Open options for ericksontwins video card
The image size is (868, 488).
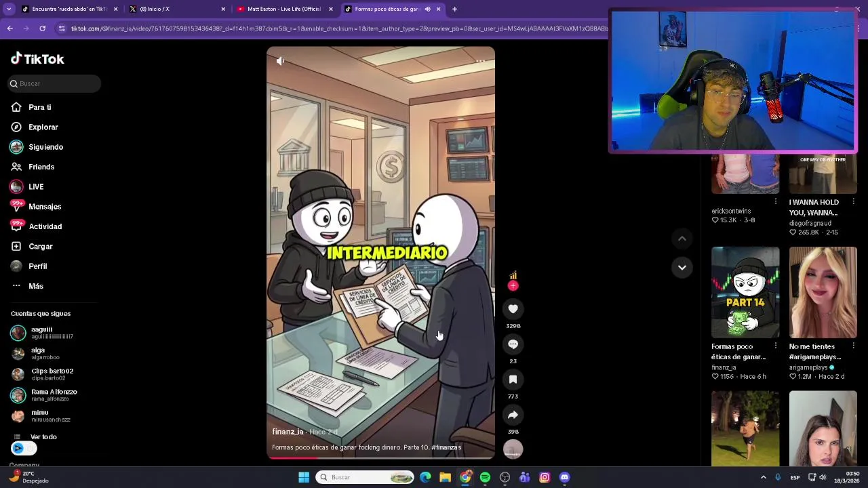click(x=776, y=202)
